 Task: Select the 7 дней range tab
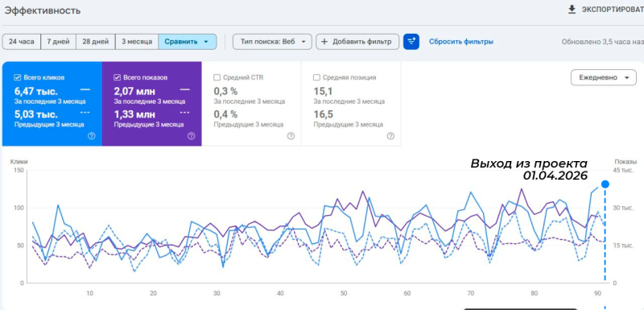58,42
